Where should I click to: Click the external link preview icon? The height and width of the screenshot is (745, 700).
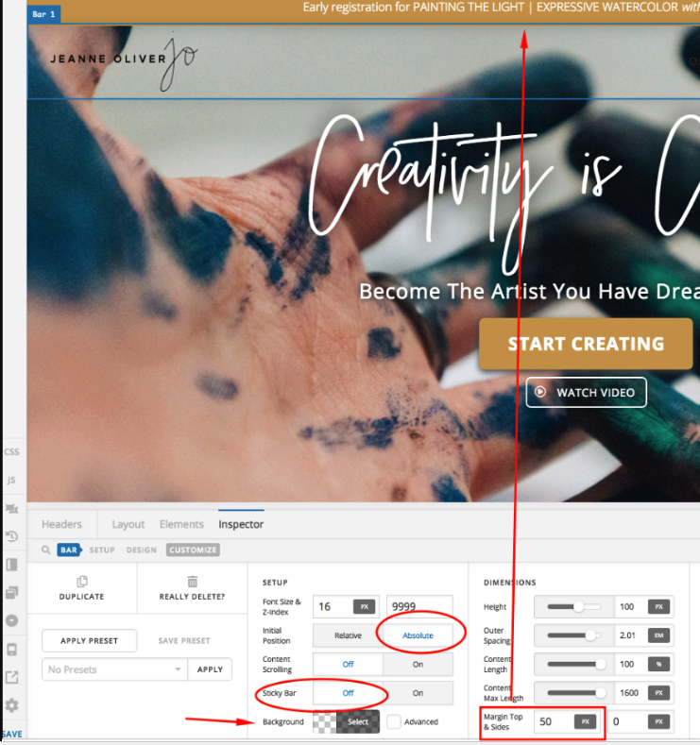12,677
